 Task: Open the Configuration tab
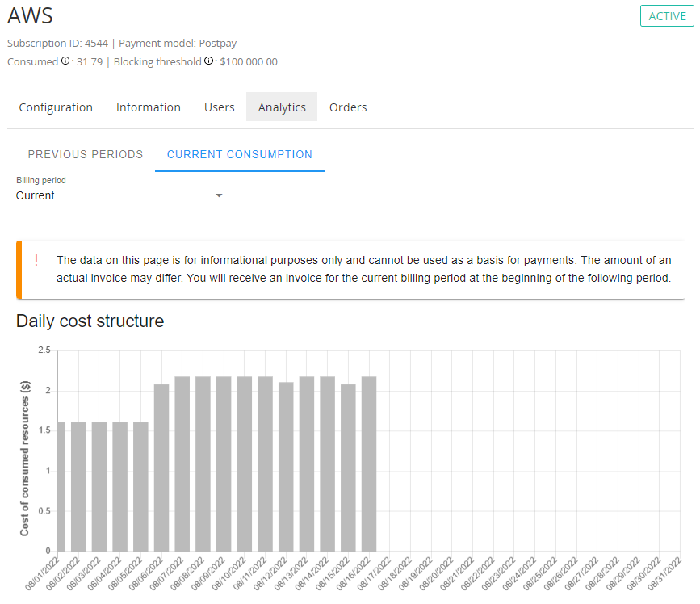[x=56, y=107]
